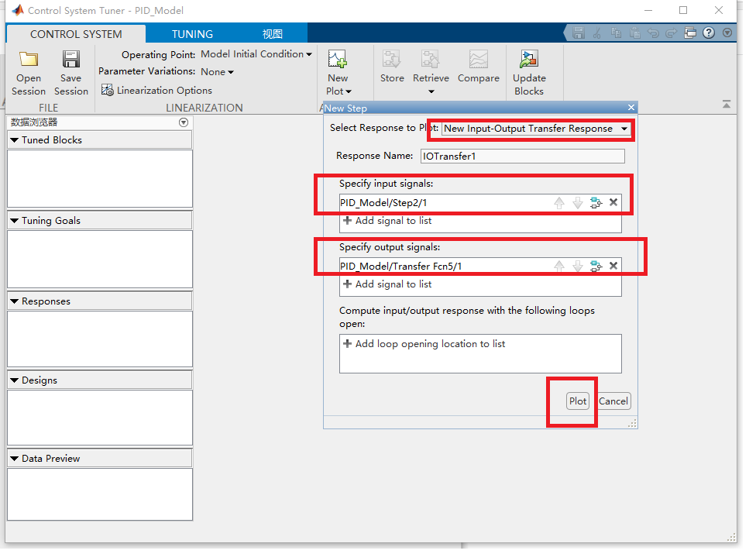Add signal to input signals list
Viewport: 756px width, 554px height.
pyautogui.click(x=387, y=220)
